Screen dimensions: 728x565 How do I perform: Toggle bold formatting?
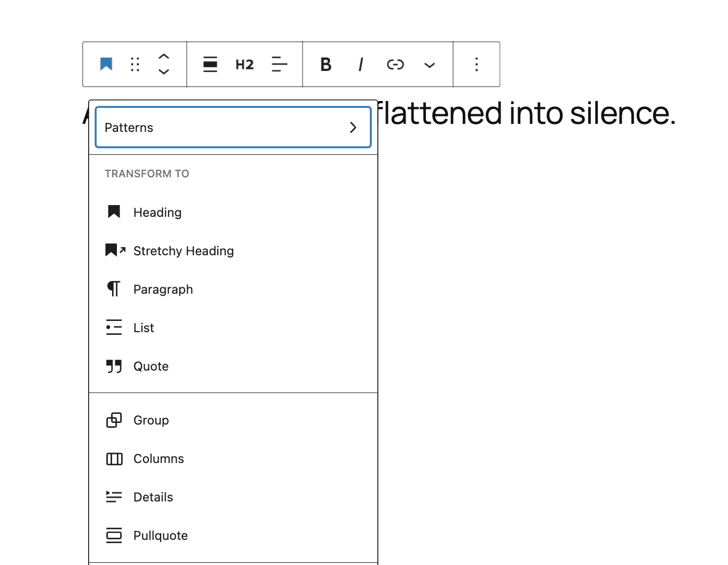[326, 65]
